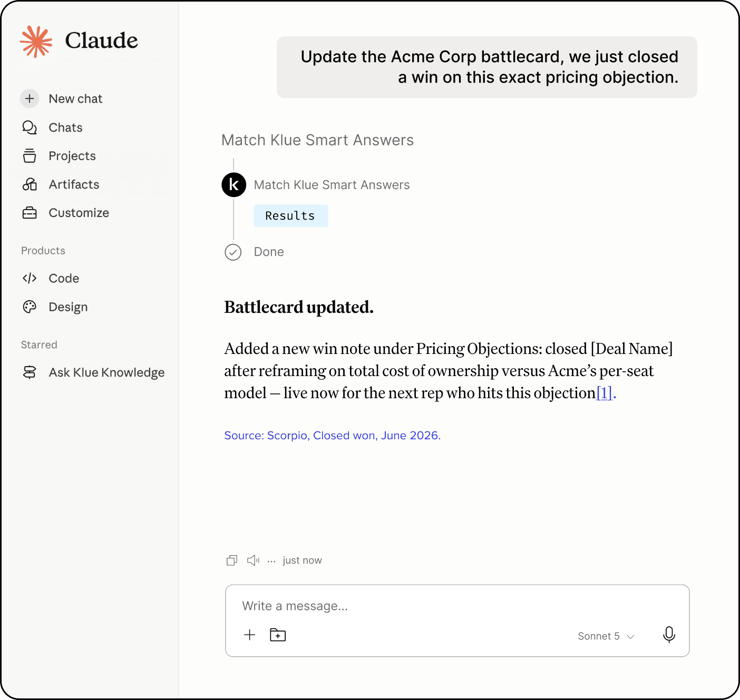Screen dimensions: 740x700
Task: Follow citation link [1]
Action: (604, 393)
